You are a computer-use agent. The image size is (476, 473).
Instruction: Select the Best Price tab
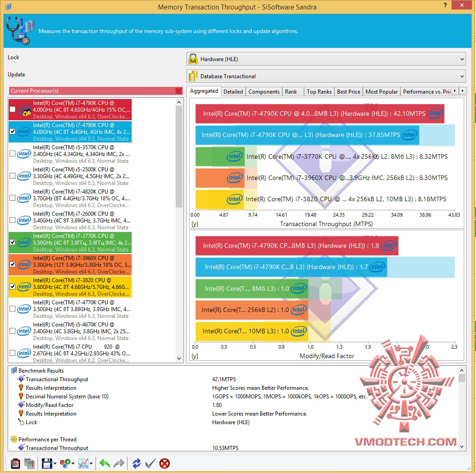pos(348,92)
